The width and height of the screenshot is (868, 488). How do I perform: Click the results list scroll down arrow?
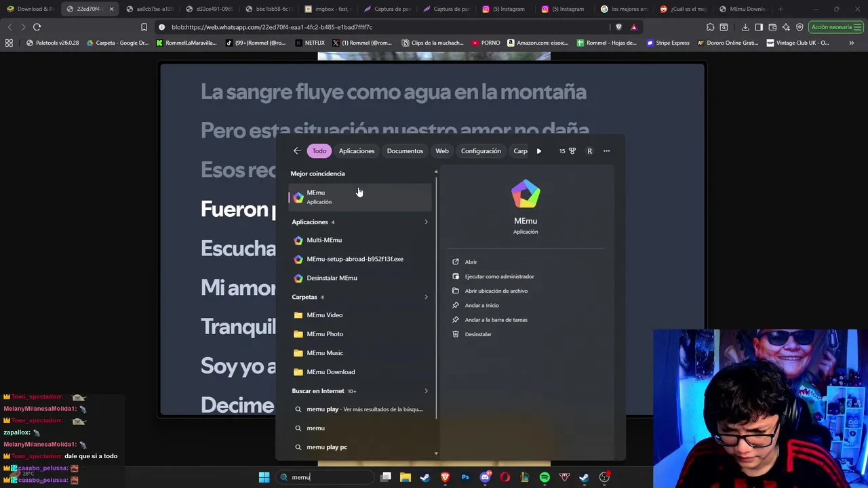436,453
